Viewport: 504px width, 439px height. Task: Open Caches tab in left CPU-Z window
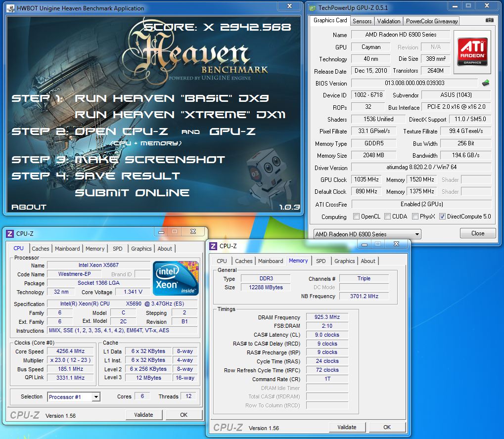(x=41, y=249)
